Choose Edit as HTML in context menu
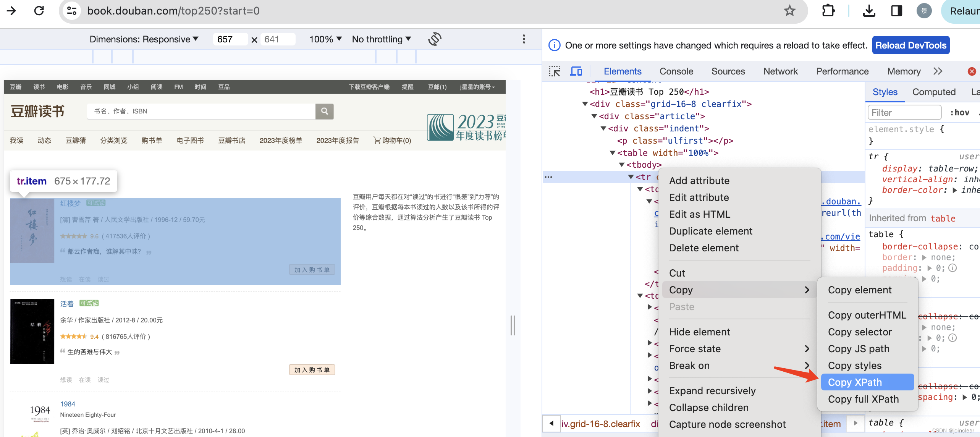 (739, 214)
